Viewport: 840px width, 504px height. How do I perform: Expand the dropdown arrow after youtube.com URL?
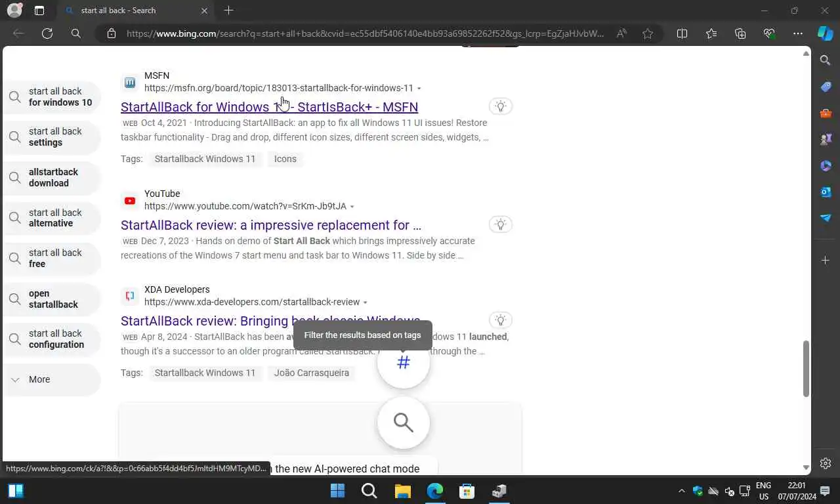352,207
